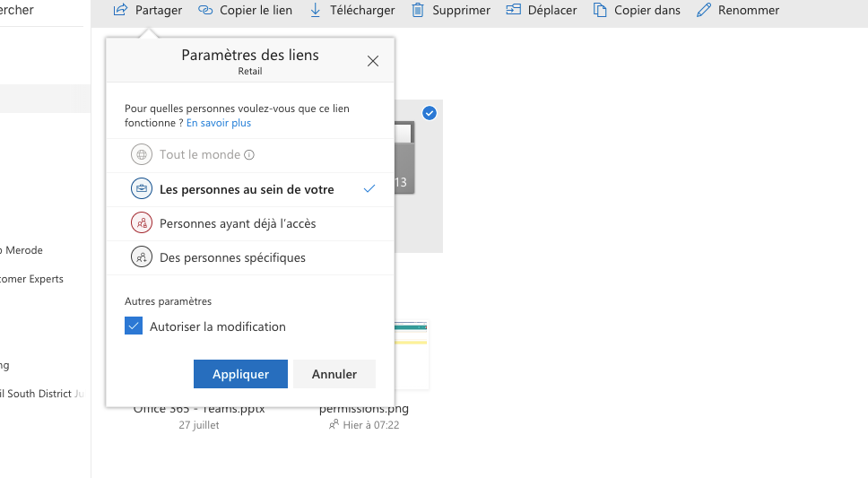Open the permissions.png thumbnail
Screen dimensions: 868x478
click(x=412, y=356)
